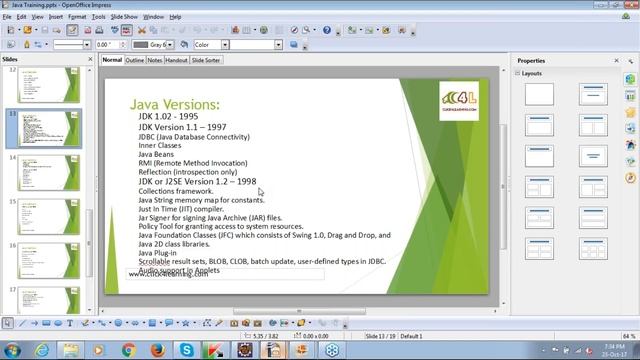
Task: Open the Insert menu
Action: pyautogui.click(x=56, y=17)
